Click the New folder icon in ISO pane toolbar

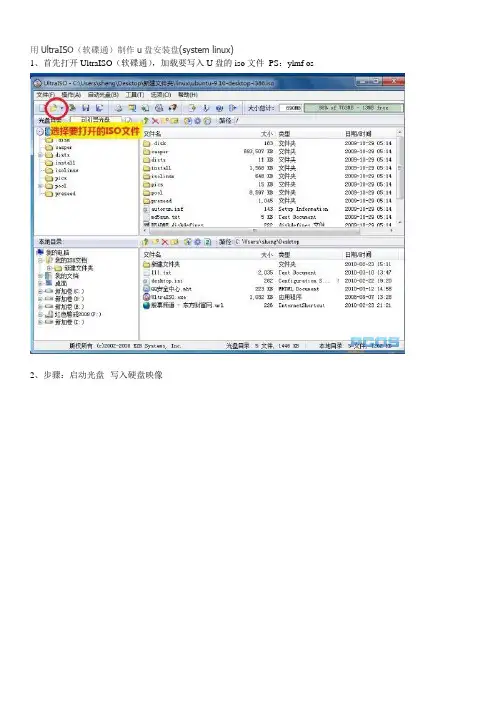pyautogui.click(x=164, y=121)
